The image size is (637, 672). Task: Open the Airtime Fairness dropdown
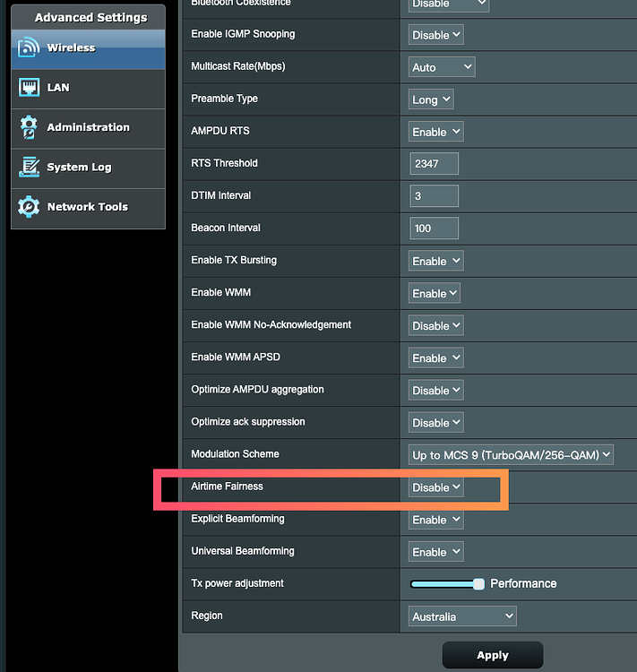[x=436, y=487]
